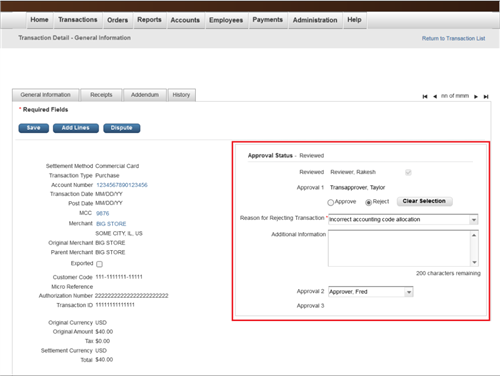Viewport: 500px width, 376px height.
Task: Click Additional Information scrollbar up arrow
Action: pos(474,235)
